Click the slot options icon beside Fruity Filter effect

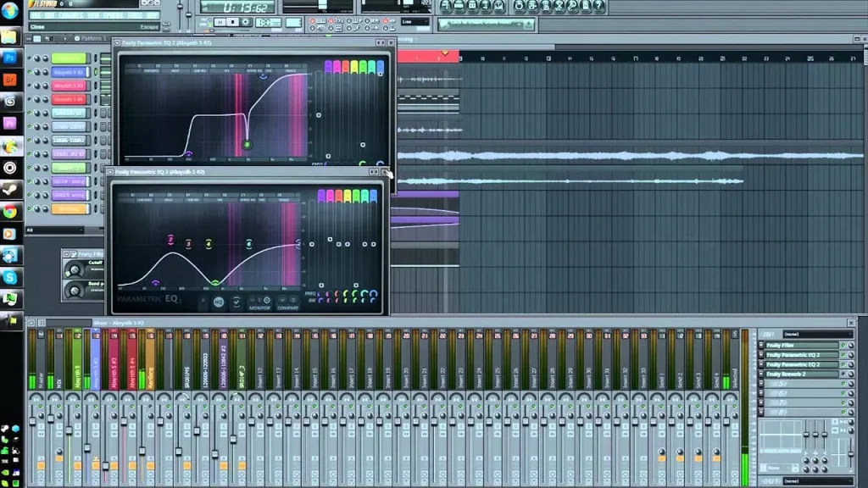click(761, 346)
